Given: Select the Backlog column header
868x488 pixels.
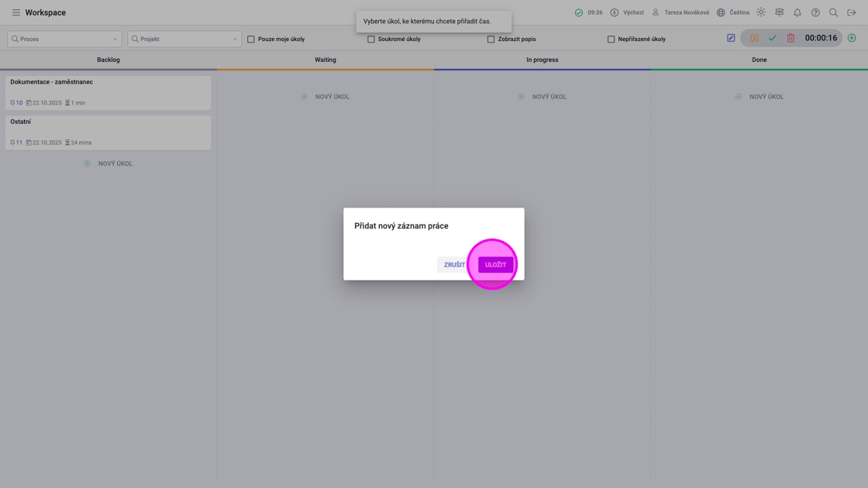Looking at the screenshot, I should click(108, 59).
